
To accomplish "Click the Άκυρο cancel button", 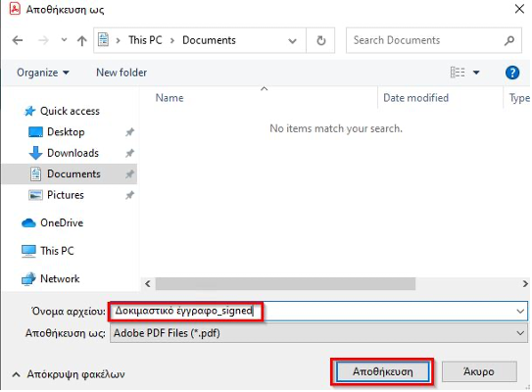I will (x=479, y=372).
